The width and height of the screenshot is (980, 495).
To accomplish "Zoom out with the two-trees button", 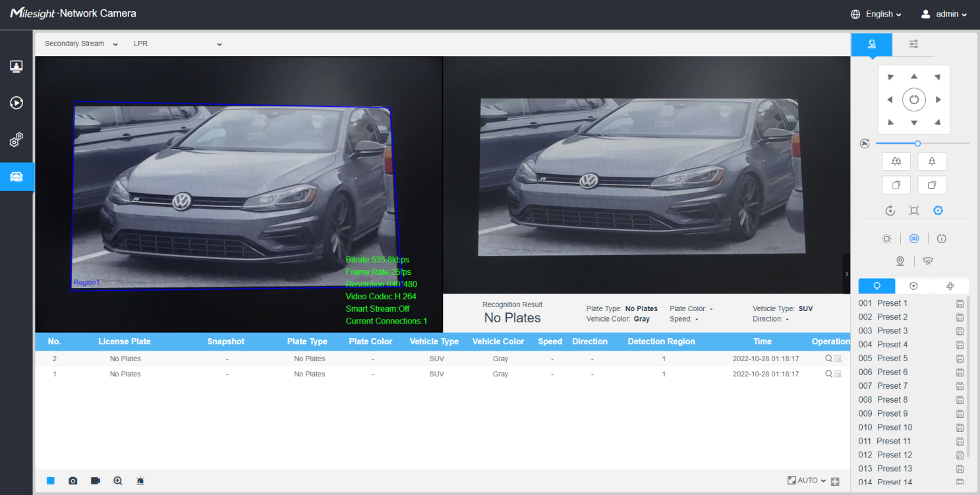I will (x=896, y=161).
